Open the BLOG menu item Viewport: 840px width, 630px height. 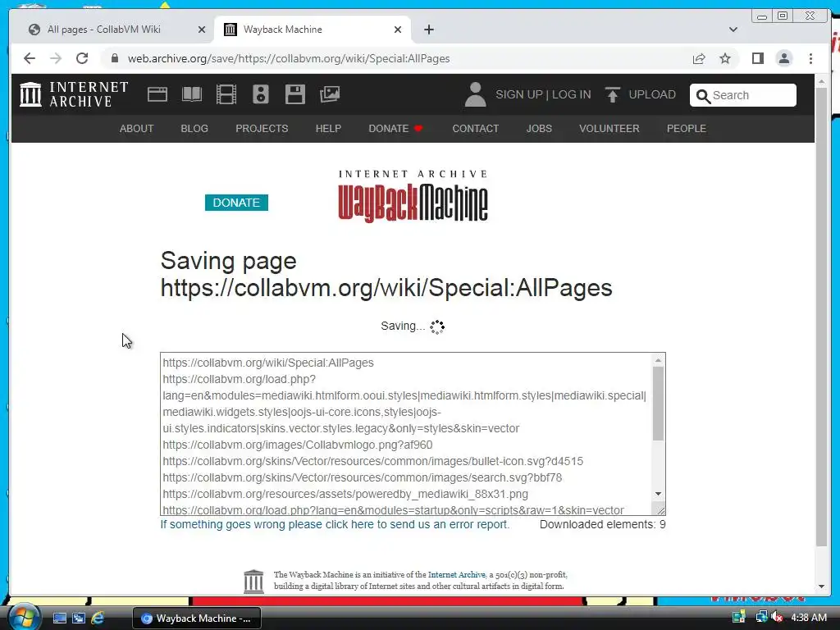(194, 129)
